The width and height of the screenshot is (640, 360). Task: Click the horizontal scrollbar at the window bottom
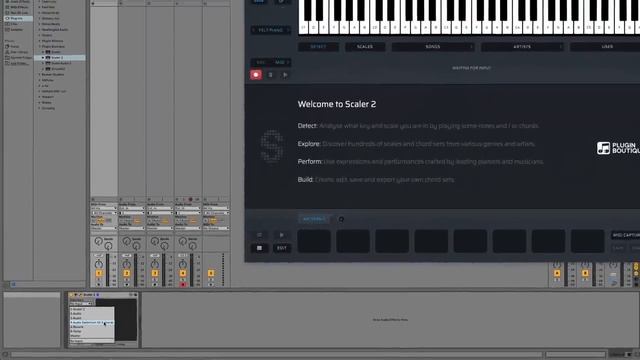[x=277, y=354]
